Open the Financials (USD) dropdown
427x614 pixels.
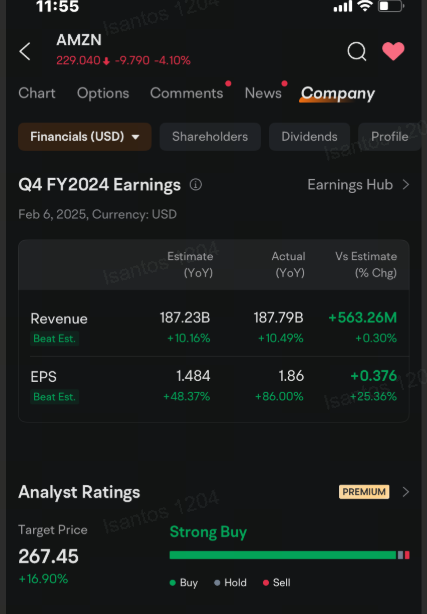coord(85,137)
